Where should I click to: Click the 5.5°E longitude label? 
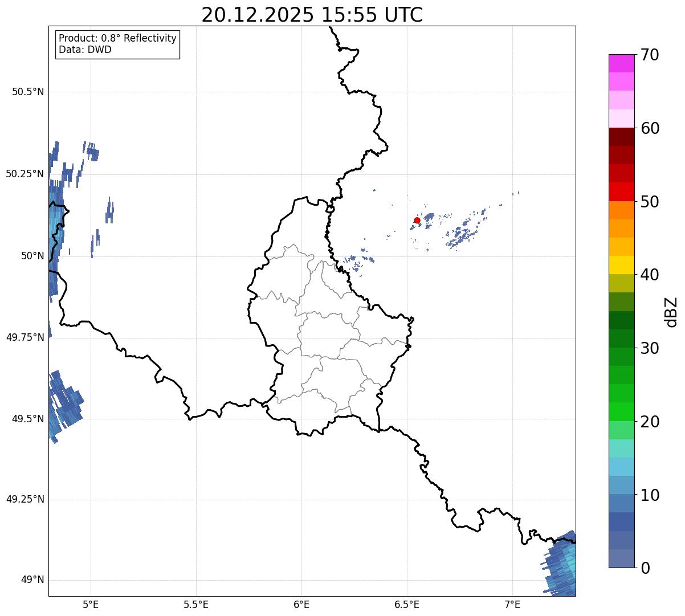(x=196, y=604)
